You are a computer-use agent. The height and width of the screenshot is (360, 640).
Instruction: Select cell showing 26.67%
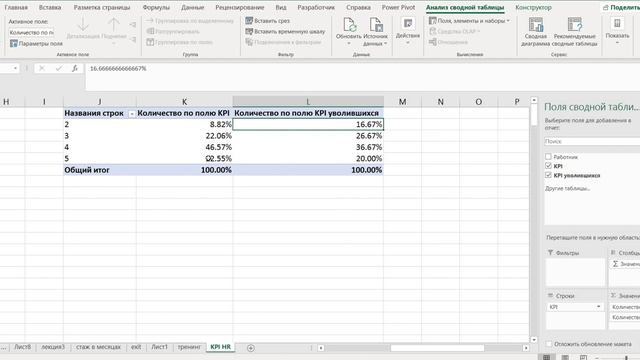308,136
